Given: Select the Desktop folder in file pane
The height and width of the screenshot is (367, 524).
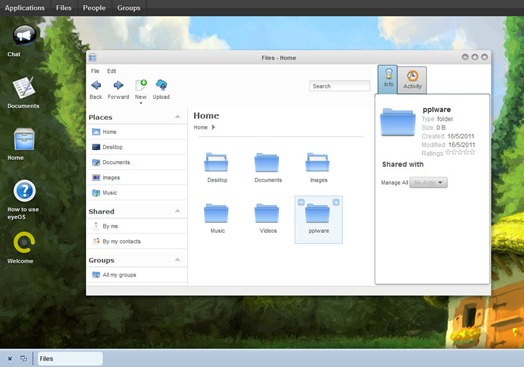Looking at the screenshot, I should (x=217, y=168).
